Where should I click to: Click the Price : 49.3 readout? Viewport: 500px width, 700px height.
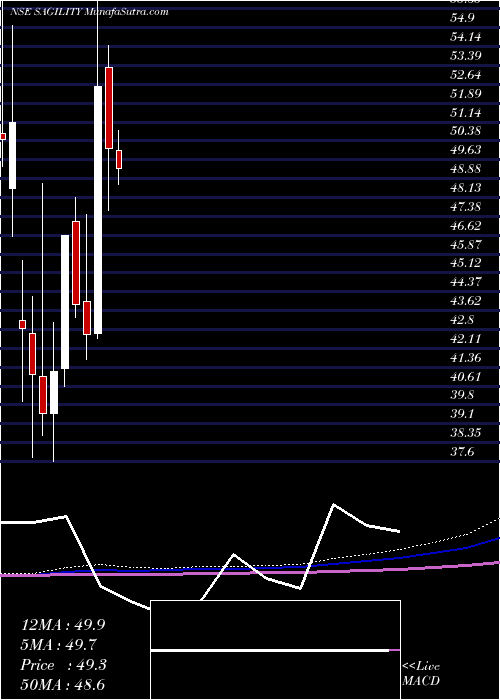(x=63, y=664)
